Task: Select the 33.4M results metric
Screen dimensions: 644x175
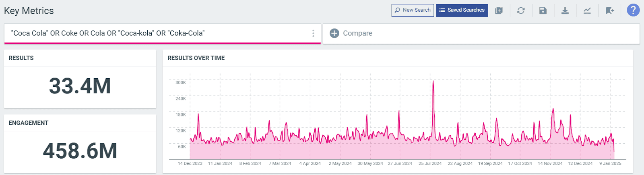Action: coord(80,86)
